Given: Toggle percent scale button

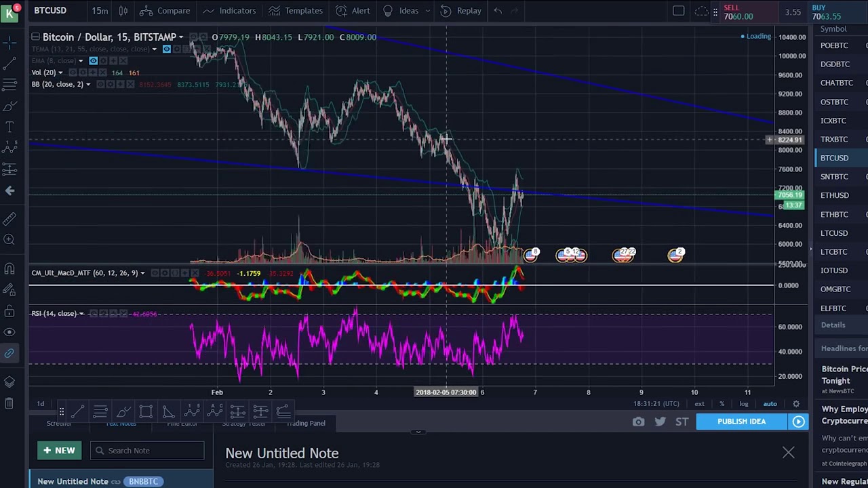Looking at the screenshot, I should (x=722, y=404).
